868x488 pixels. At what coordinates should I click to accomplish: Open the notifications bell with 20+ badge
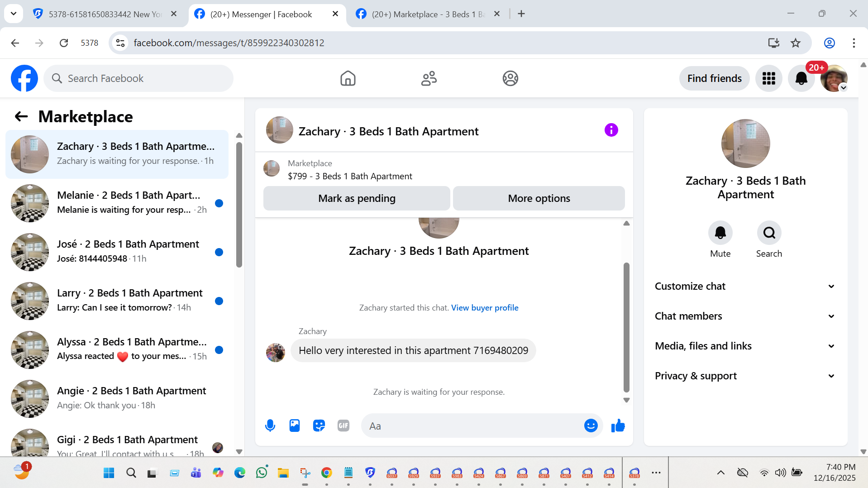[x=801, y=78]
